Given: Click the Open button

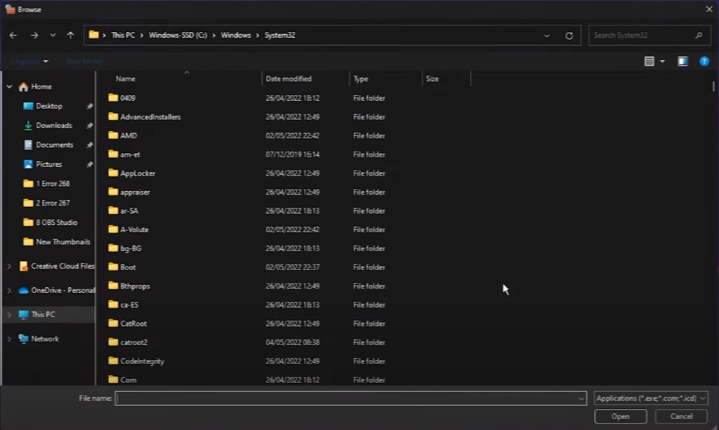Looking at the screenshot, I should [620, 416].
